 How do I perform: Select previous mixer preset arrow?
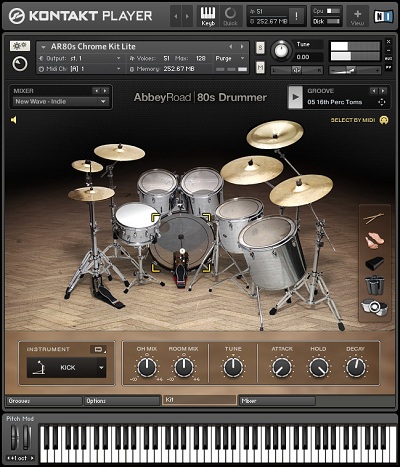[x=96, y=91]
